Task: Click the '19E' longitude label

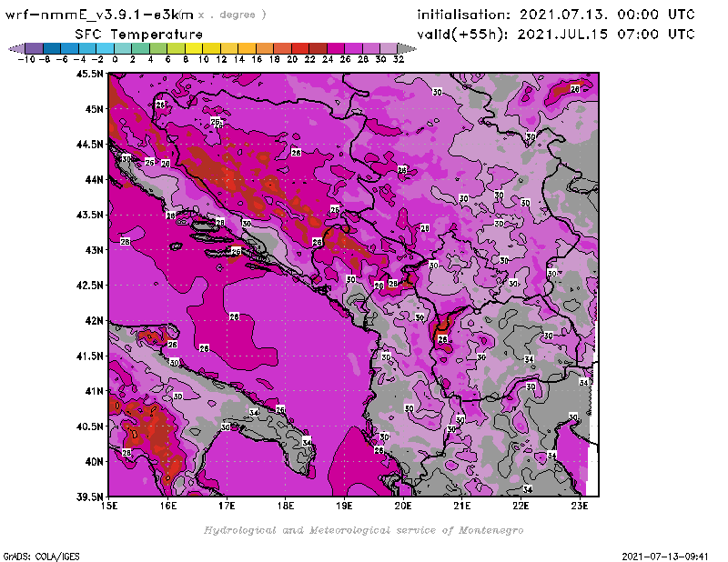Action: [x=344, y=506]
